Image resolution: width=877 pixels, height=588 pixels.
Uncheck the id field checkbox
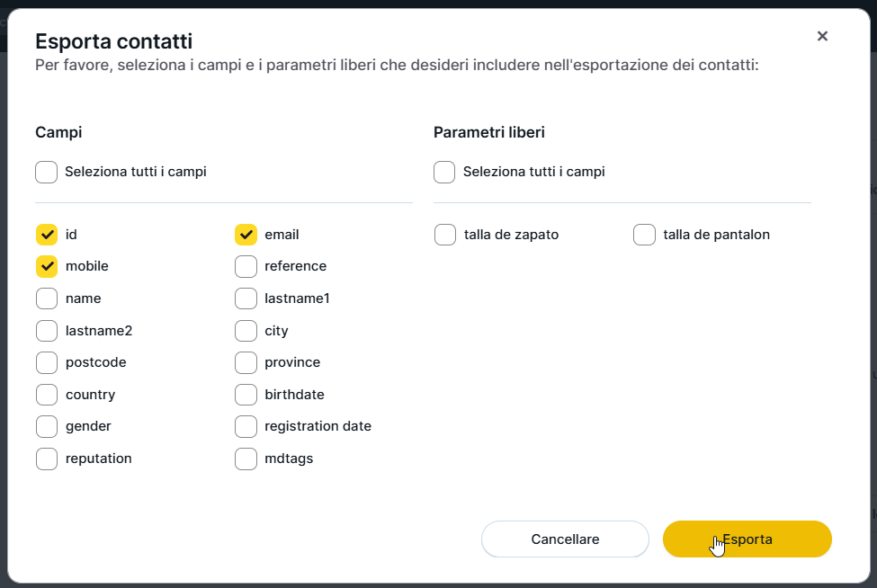click(x=47, y=235)
